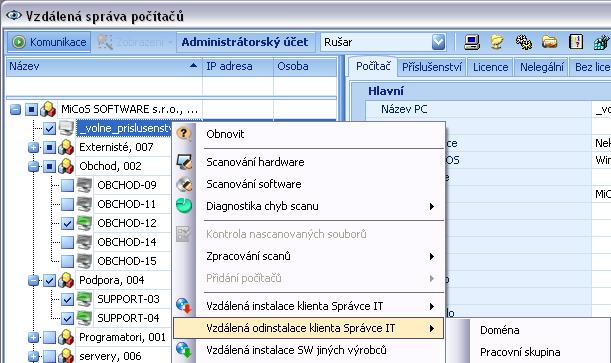Toggle the MiCoS SOFTWARE s.r.o. checkbox

tap(31, 109)
